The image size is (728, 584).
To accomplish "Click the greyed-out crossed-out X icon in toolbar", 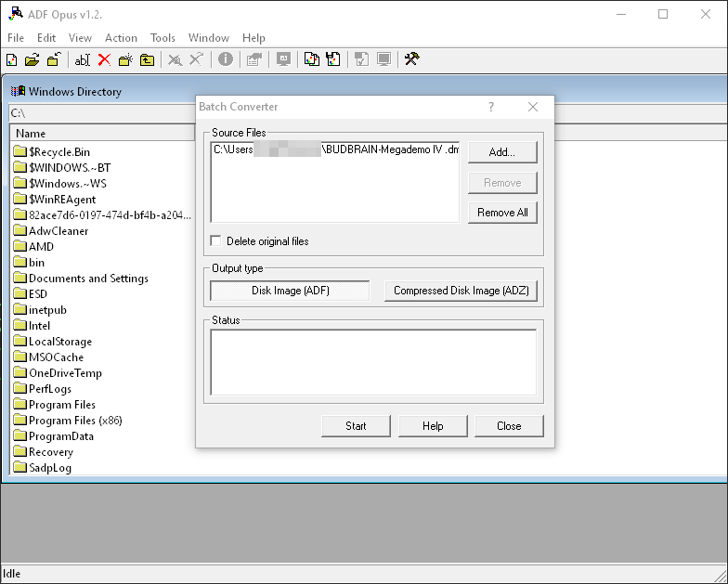I will 175,59.
